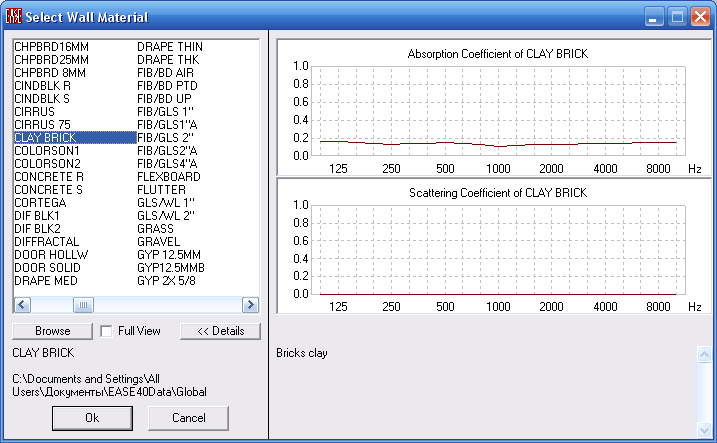Select FIB/BD AIR material
717x443 pixels.
(166, 73)
